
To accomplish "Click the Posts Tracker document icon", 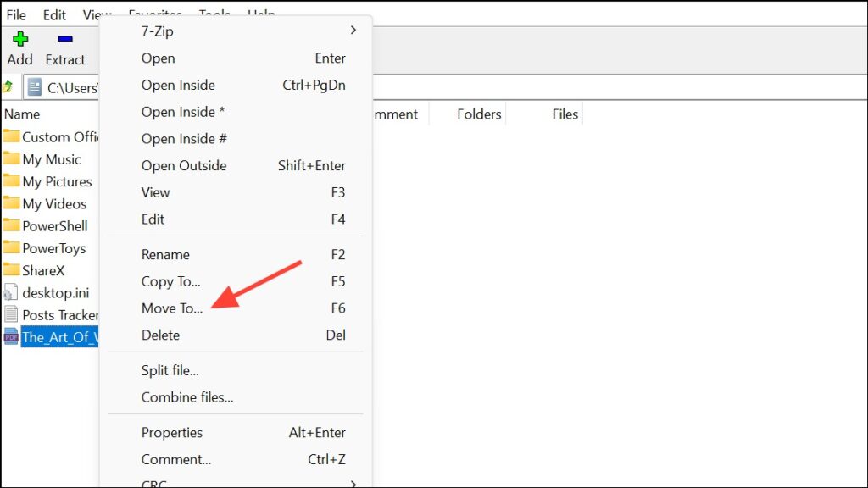I will click(11, 314).
